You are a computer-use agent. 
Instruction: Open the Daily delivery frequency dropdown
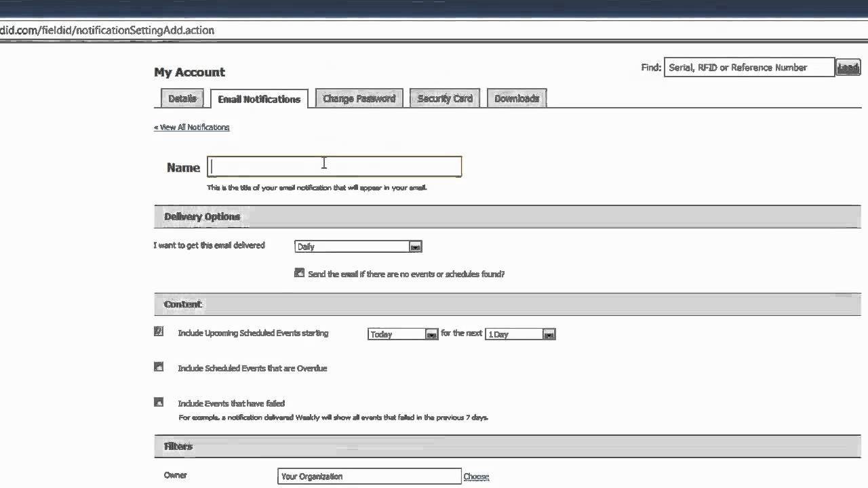point(359,247)
